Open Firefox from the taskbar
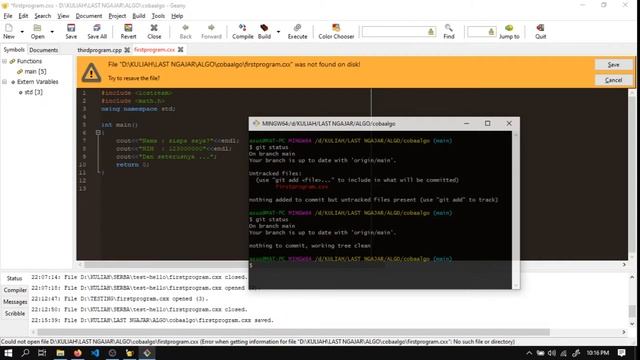 78,353
